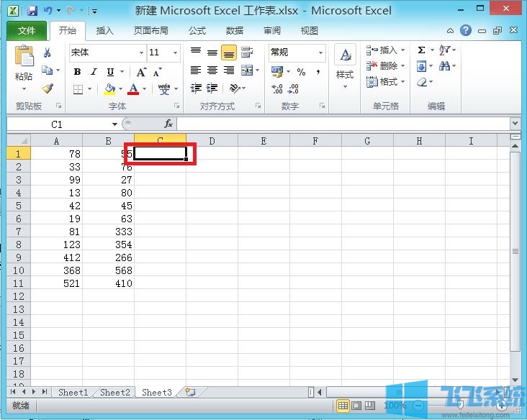
Task: Click the Insert Function fx icon
Action: click(x=168, y=124)
